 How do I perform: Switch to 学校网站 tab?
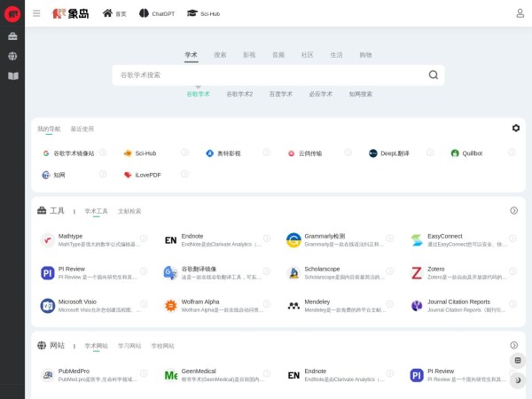point(162,346)
